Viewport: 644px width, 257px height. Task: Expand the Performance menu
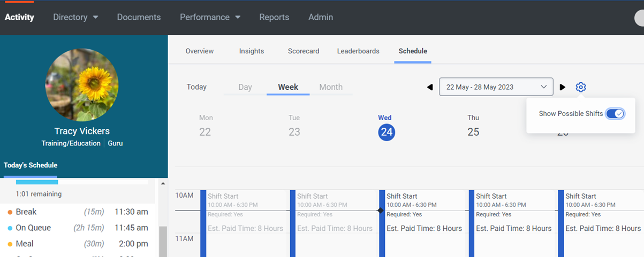coord(210,17)
